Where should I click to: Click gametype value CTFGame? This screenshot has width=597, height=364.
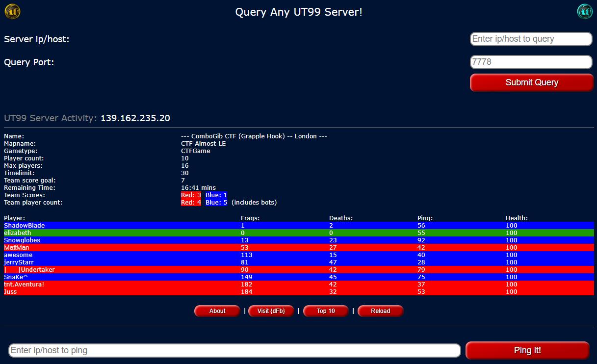pyautogui.click(x=196, y=151)
